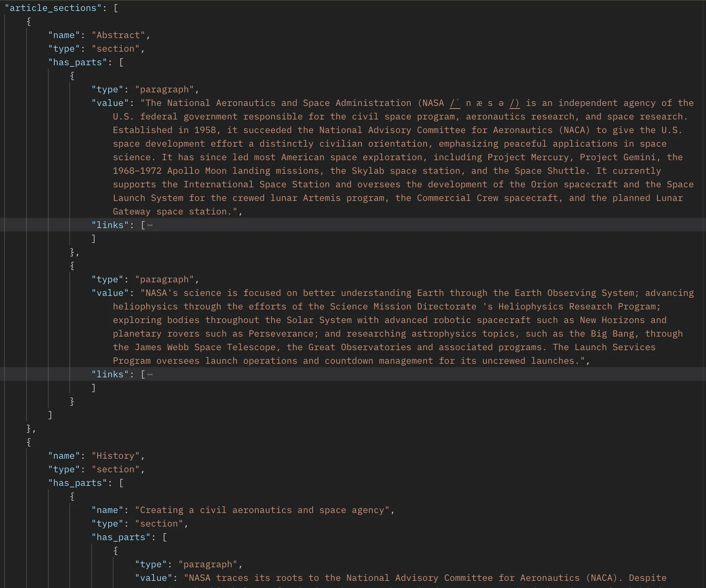Click the word 'Despite' on last line
Image resolution: width=706 pixels, height=588 pixels.
648,578
